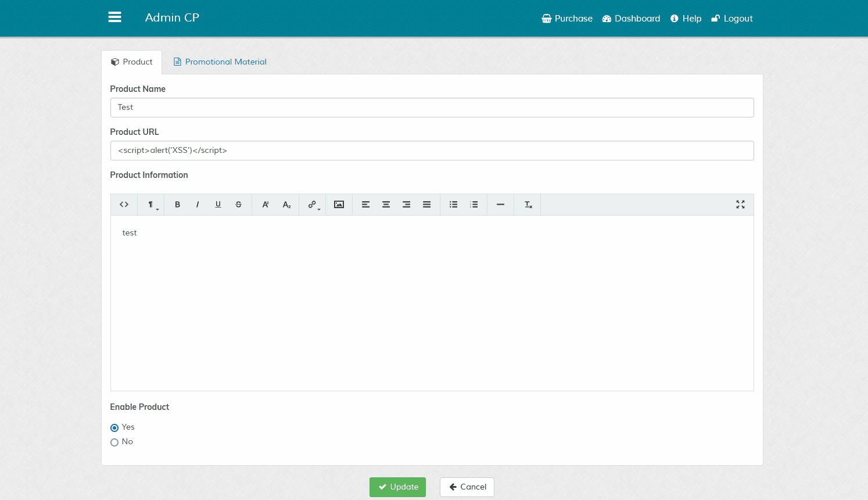Image resolution: width=868 pixels, height=500 pixels.
Task: Go to the Dashboard
Action: tap(631, 19)
